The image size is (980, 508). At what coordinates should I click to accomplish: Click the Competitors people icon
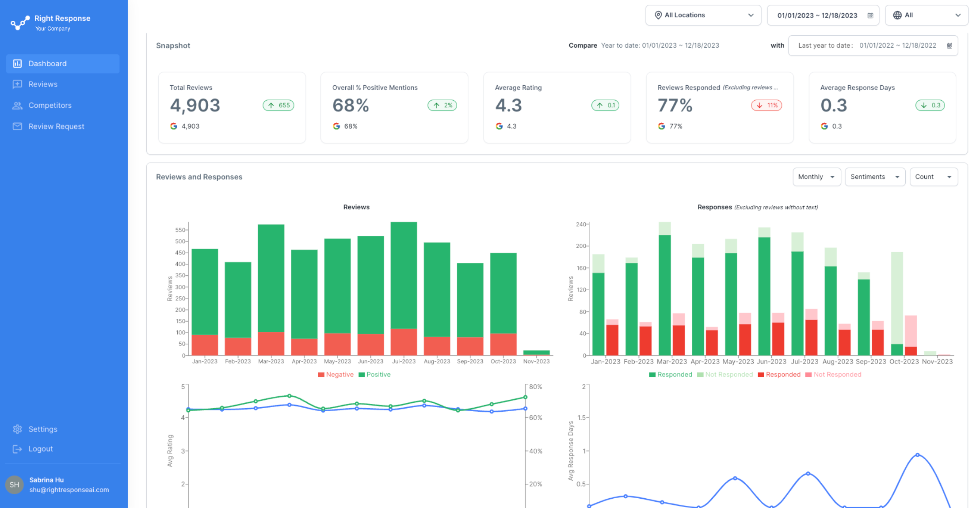pos(17,105)
